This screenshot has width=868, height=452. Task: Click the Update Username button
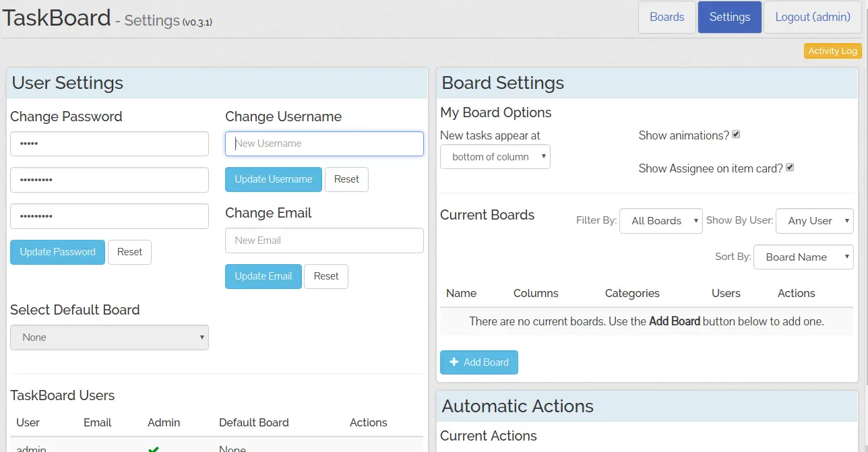click(x=274, y=179)
